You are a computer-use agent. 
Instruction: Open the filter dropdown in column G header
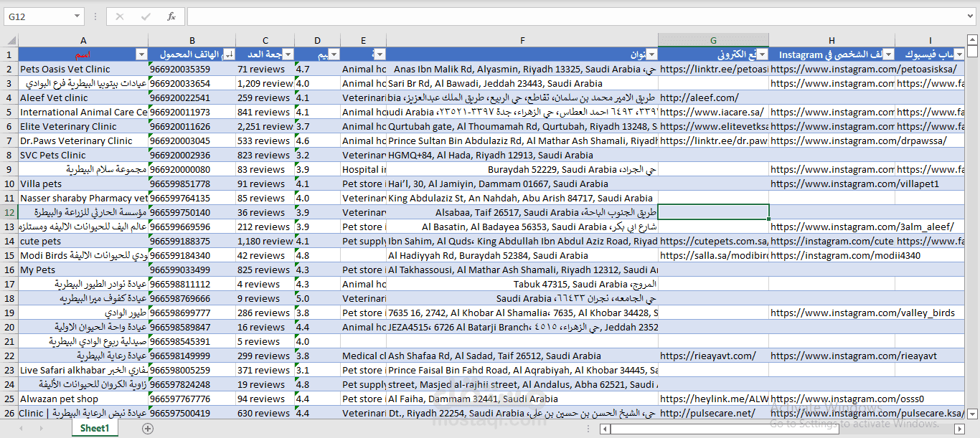[x=762, y=54]
